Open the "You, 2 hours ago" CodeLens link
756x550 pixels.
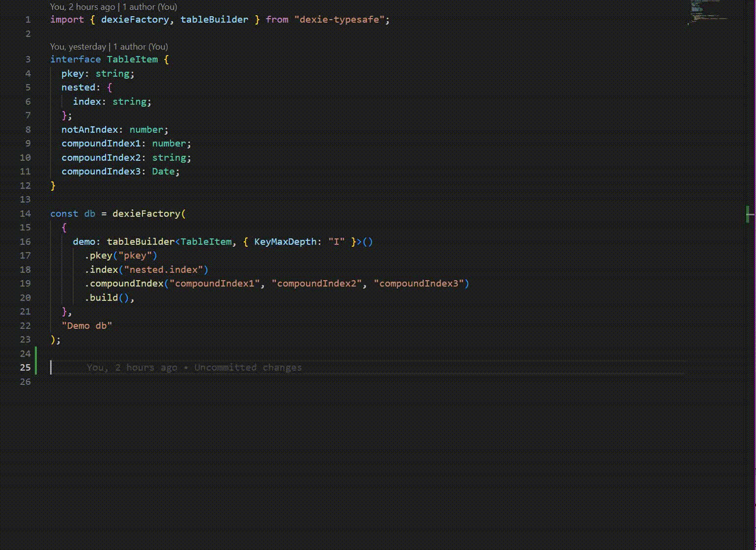pos(83,7)
